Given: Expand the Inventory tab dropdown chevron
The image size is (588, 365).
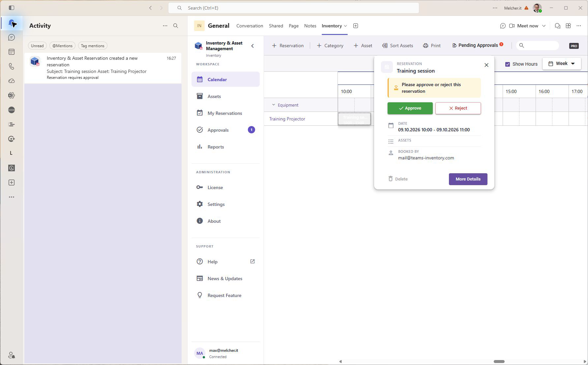Looking at the screenshot, I should tap(345, 26).
